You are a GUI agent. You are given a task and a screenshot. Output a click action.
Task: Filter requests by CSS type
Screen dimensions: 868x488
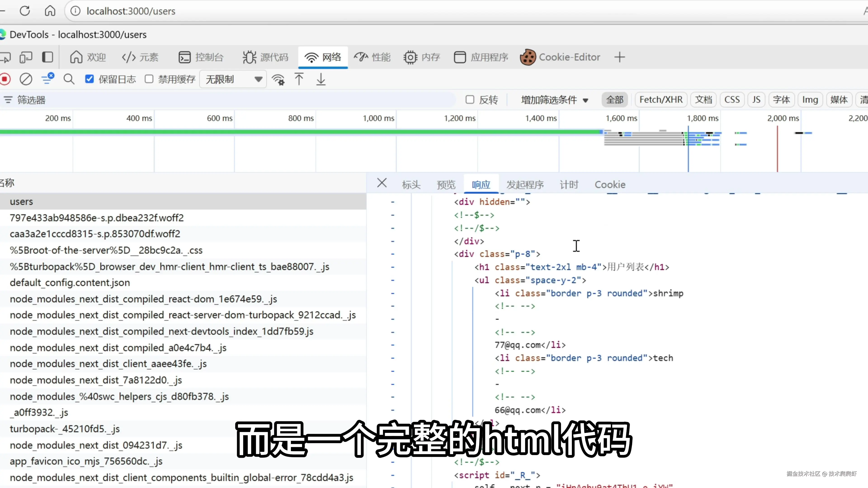[x=732, y=100]
